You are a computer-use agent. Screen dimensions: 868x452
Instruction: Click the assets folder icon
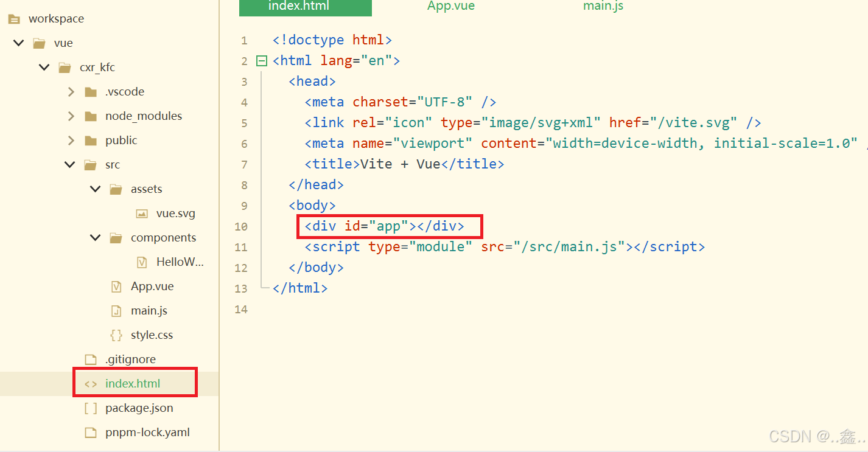coord(116,189)
